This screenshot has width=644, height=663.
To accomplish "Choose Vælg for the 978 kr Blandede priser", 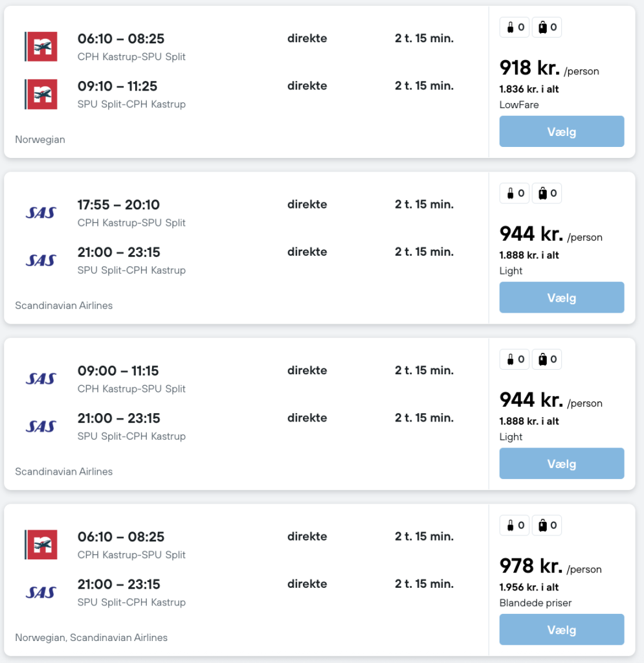I will pos(562,629).
